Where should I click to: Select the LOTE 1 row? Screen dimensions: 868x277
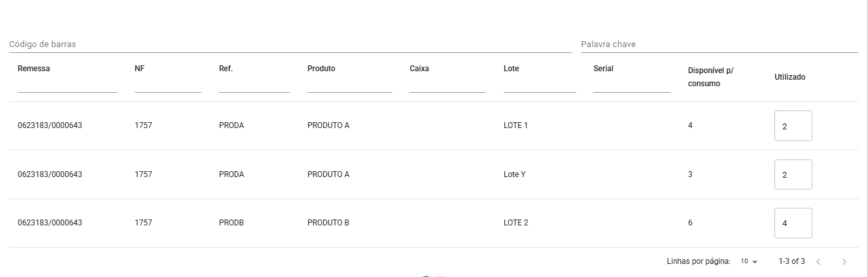[x=433, y=125]
